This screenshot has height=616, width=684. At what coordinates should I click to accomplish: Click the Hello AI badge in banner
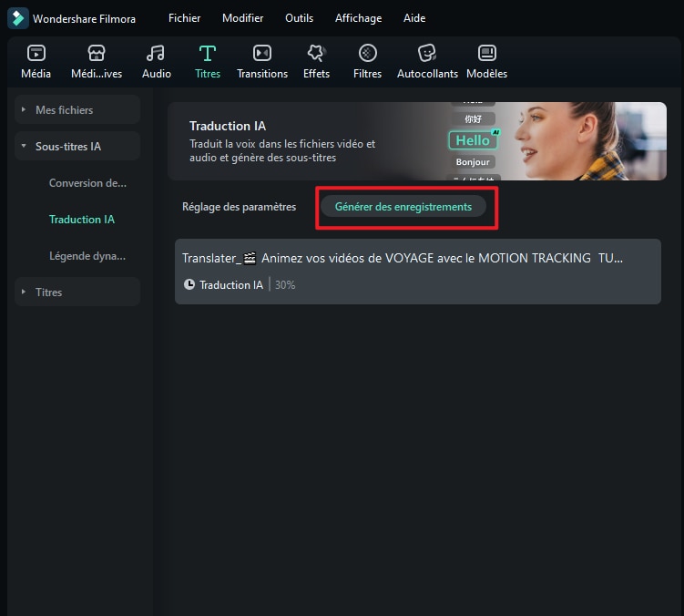point(474,140)
